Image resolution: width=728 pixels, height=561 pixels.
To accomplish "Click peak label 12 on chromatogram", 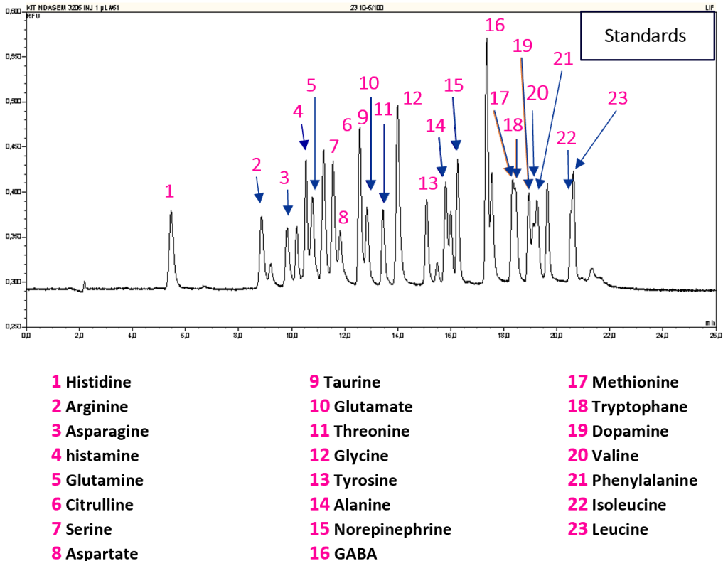I will 412,98.
